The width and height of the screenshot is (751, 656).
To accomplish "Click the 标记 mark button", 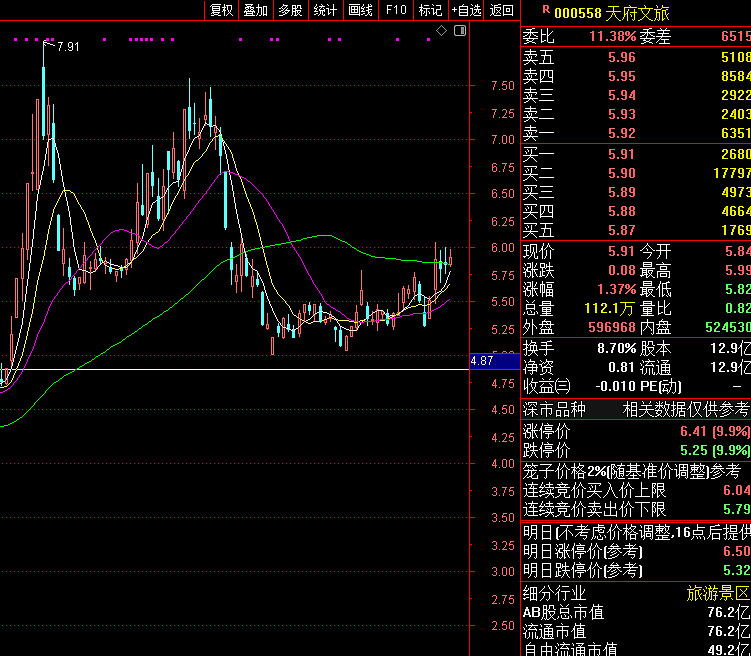I will coord(430,10).
